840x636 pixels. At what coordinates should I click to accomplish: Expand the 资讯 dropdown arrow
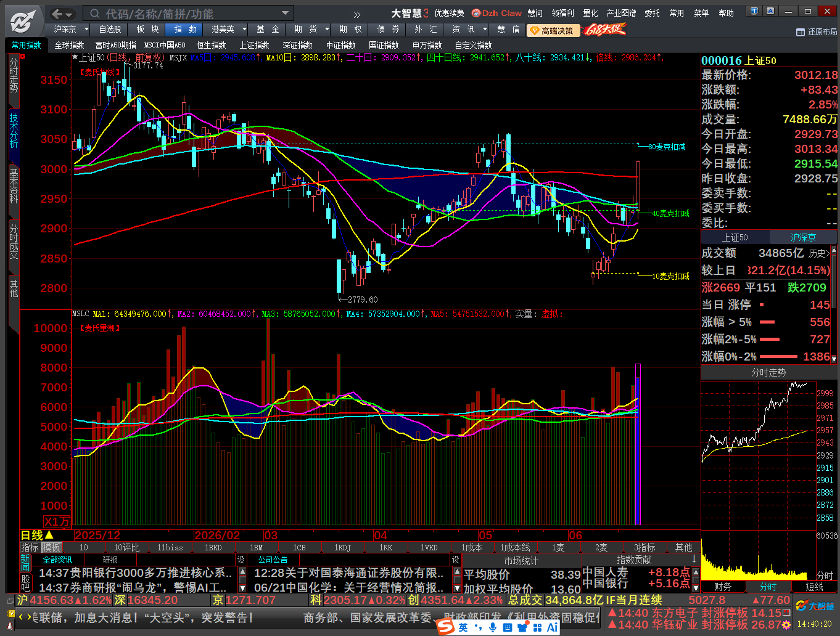click(485, 29)
